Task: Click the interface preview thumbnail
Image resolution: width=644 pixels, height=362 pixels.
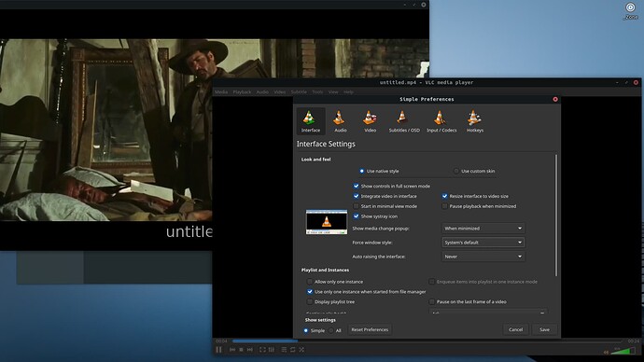Action: tap(327, 222)
